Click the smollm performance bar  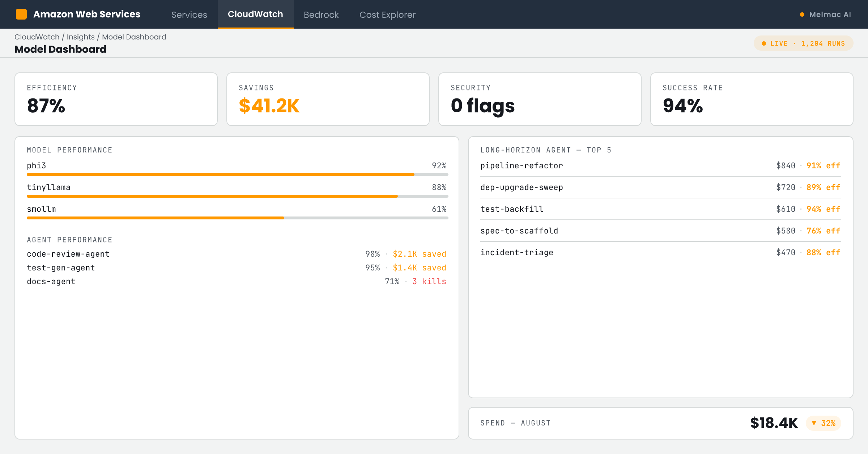pyautogui.click(x=238, y=218)
